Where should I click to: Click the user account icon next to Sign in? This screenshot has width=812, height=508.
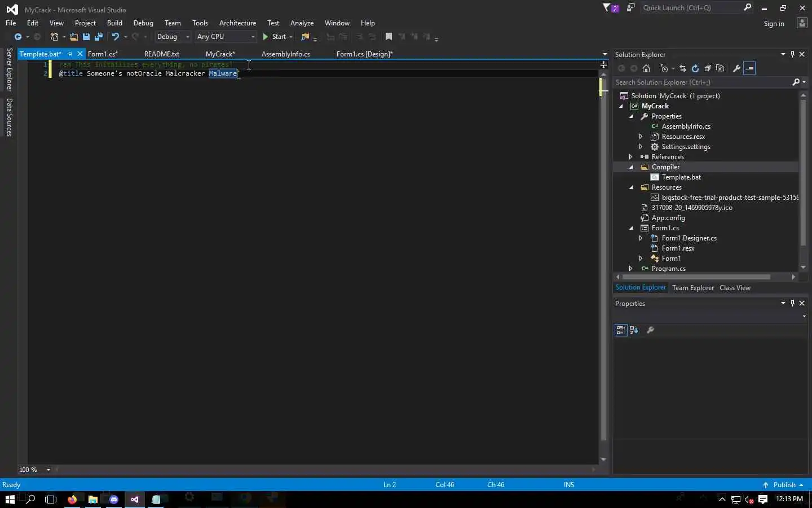pos(802,23)
